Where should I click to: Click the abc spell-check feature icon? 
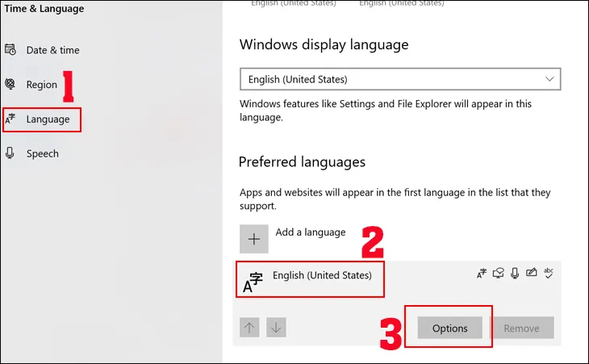pyautogui.click(x=548, y=274)
